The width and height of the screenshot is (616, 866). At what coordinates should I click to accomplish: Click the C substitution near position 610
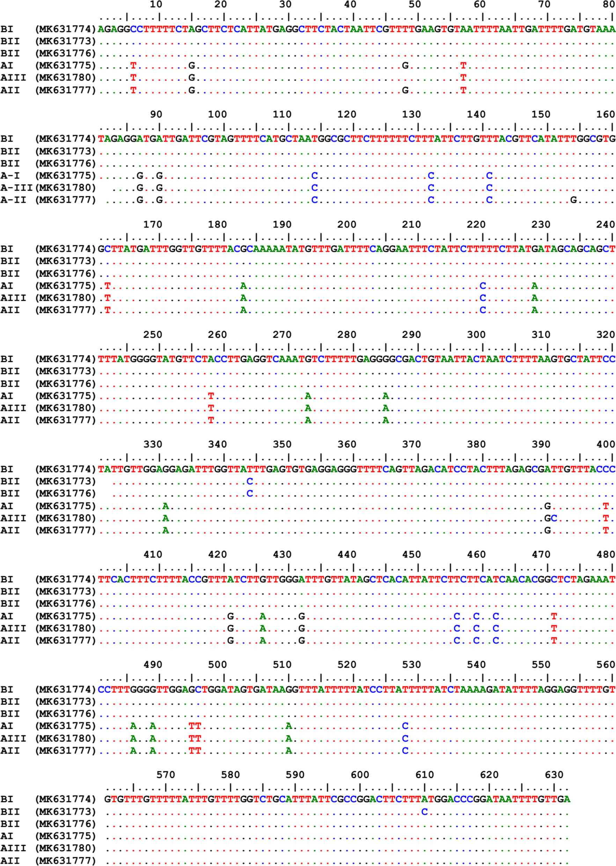[424, 812]
